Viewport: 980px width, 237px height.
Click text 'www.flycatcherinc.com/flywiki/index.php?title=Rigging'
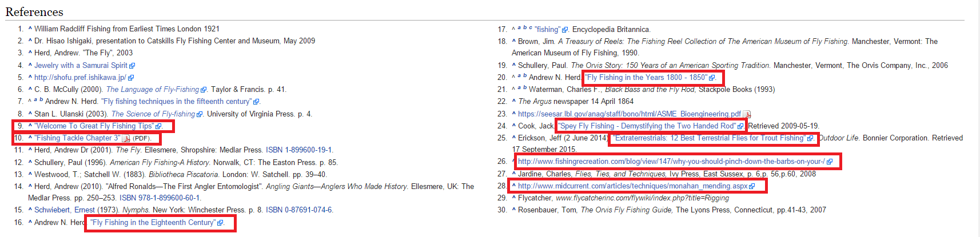pos(642,198)
